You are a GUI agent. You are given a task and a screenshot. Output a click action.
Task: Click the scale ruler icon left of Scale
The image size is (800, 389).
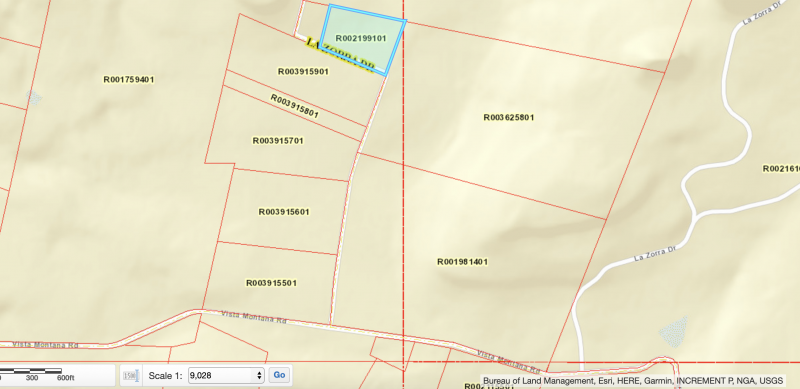131,376
